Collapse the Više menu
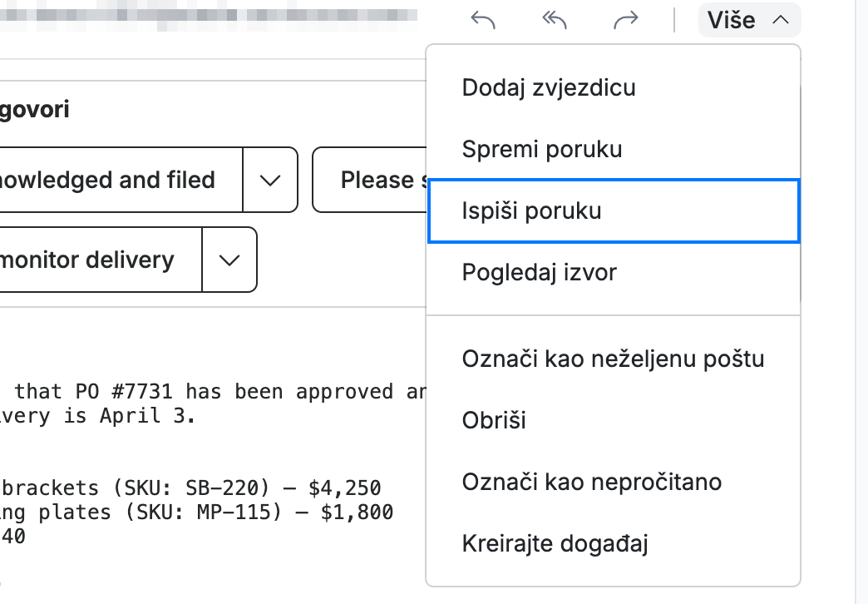This screenshot has width=868, height=604. tap(750, 21)
